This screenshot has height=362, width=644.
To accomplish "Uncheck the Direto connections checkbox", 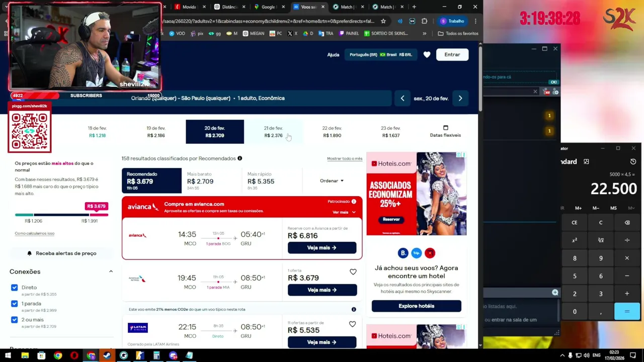I will coord(14,288).
